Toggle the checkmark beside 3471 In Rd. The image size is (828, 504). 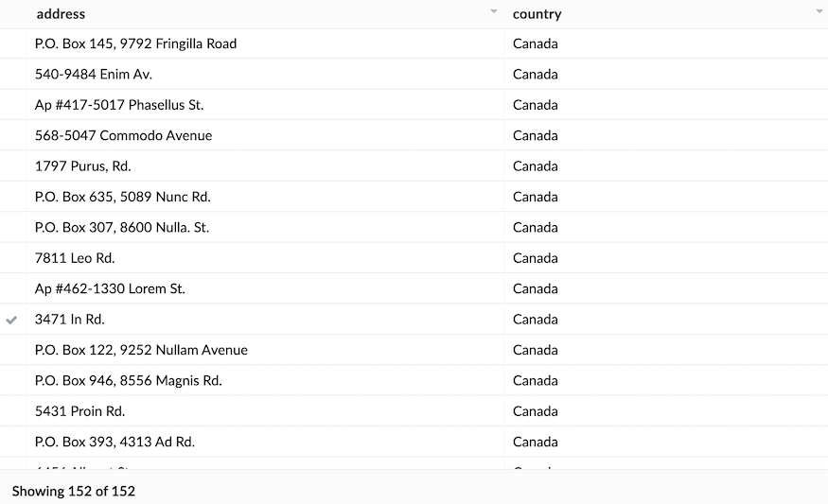11,320
